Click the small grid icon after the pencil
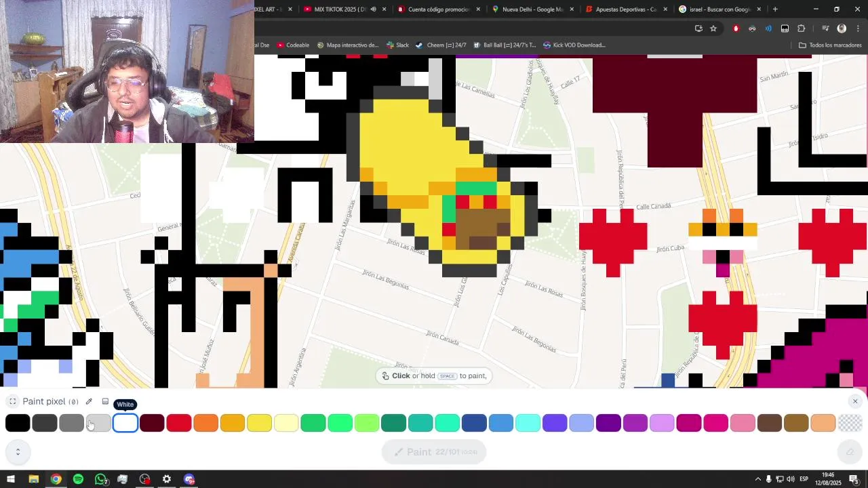Viewport: 868px width, 488px height. click(105, 401)
